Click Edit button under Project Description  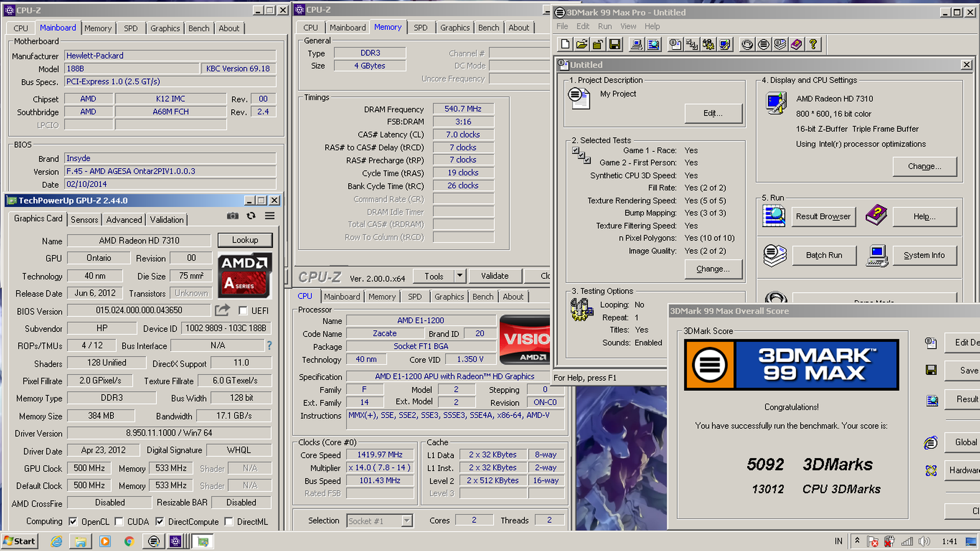tap(713, 113)
